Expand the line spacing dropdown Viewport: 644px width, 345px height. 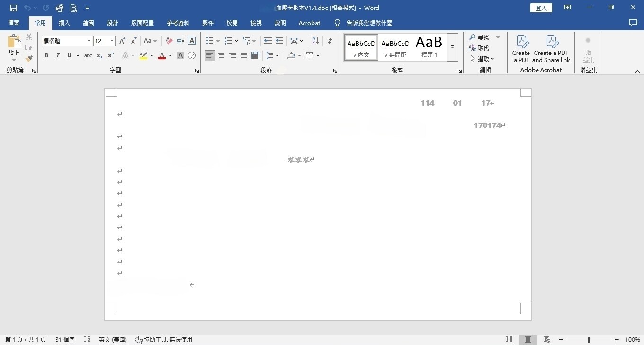(x=277, y=55)
